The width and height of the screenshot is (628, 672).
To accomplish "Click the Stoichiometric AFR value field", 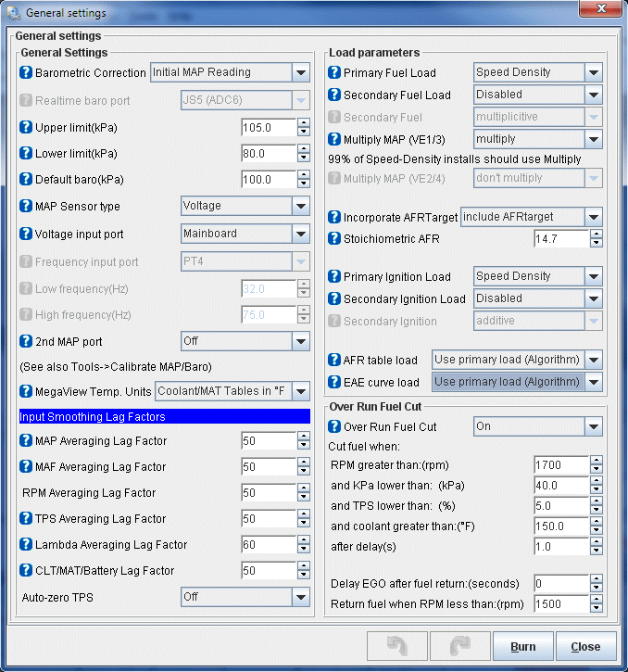I will [x=561, y=239].
